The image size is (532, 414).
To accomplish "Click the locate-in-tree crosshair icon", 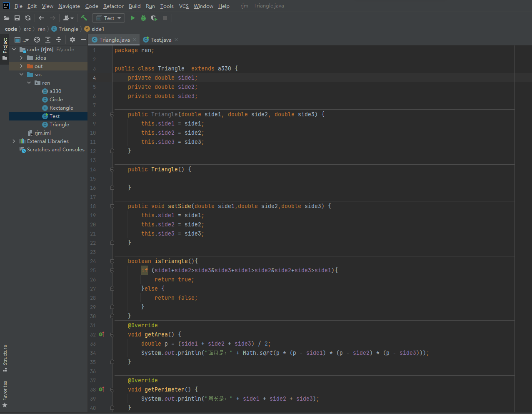I will coord(37,40).
